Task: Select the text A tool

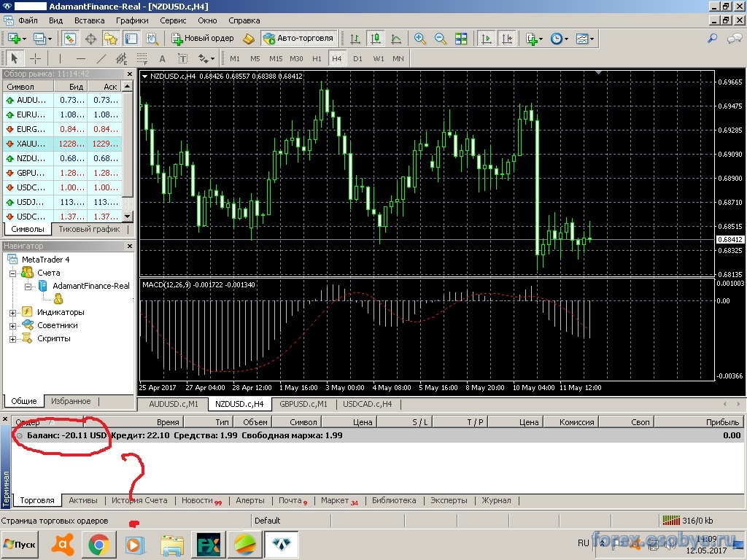Action: 163,58
